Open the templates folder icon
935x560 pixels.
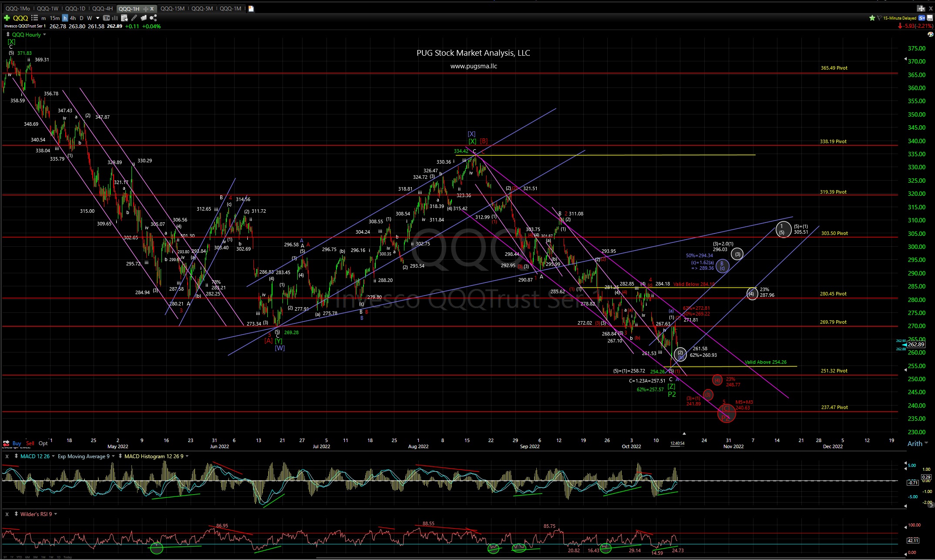144,18
